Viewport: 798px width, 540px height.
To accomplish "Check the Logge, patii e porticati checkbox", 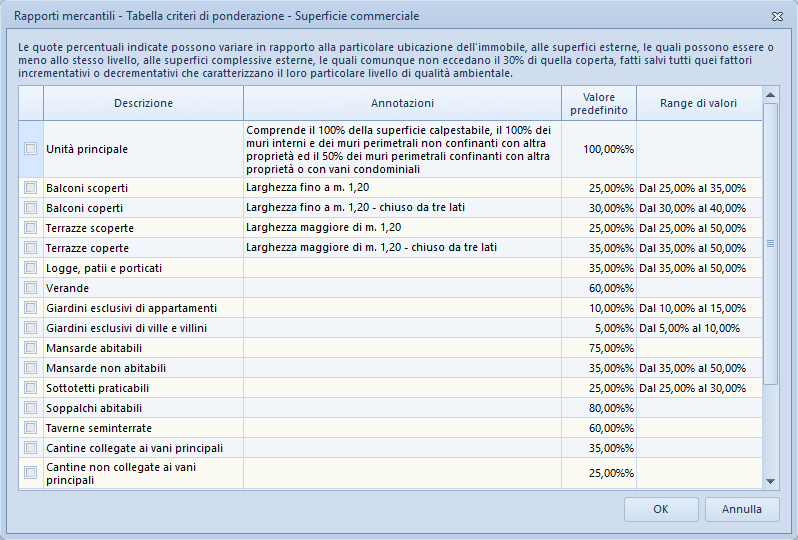I will click(31, 267).
